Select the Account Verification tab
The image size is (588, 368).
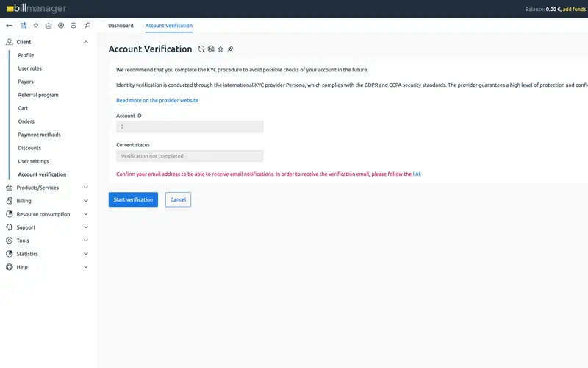[169, 26]
